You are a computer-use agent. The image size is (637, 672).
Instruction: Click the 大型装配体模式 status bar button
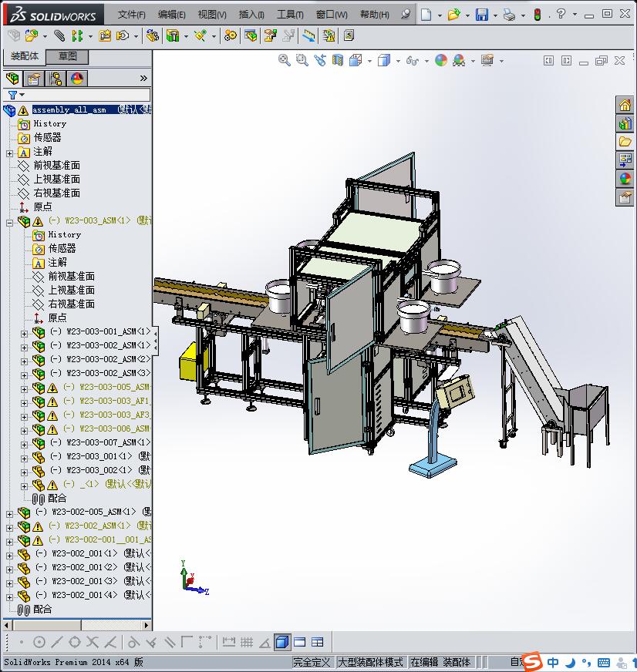[371, 662]
